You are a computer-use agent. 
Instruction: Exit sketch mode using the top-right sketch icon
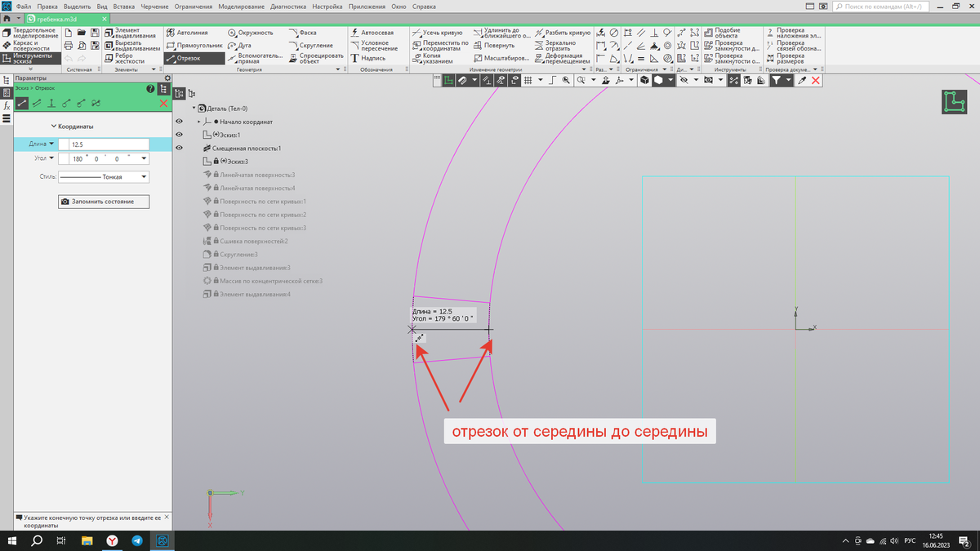[x=953, y=100]
